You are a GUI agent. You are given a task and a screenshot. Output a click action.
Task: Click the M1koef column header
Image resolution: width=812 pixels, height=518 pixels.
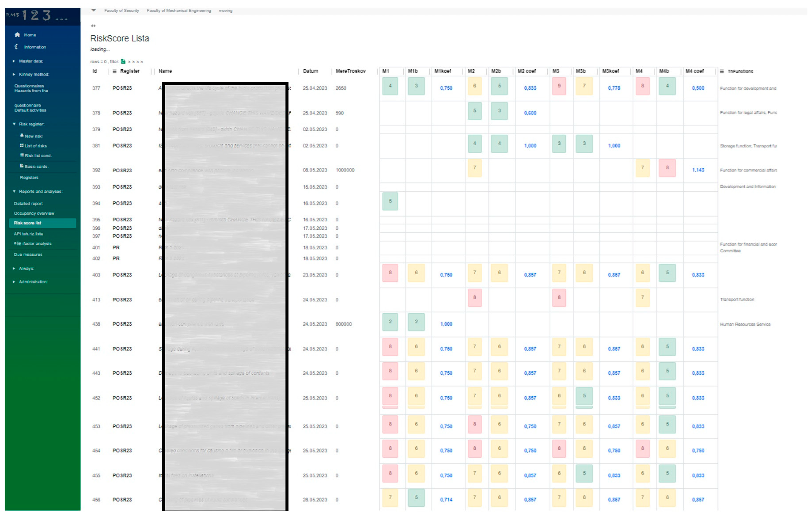443,71
